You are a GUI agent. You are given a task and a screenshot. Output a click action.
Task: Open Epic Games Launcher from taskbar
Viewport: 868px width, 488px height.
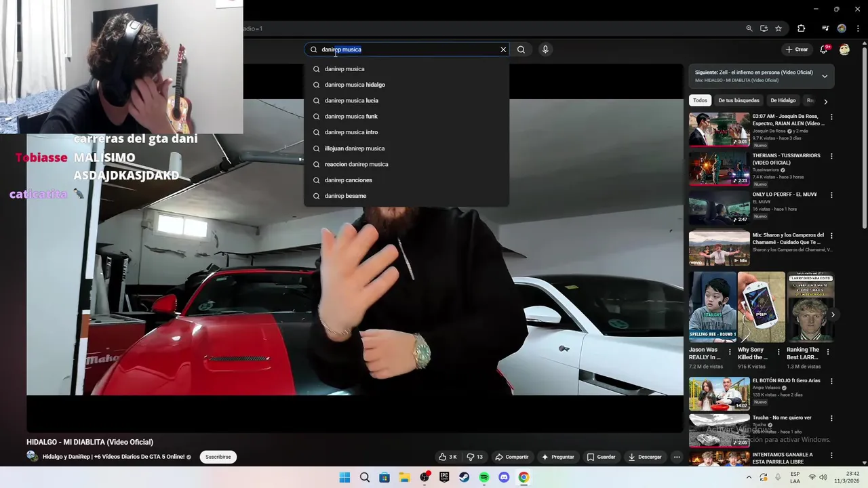[444, 477]
